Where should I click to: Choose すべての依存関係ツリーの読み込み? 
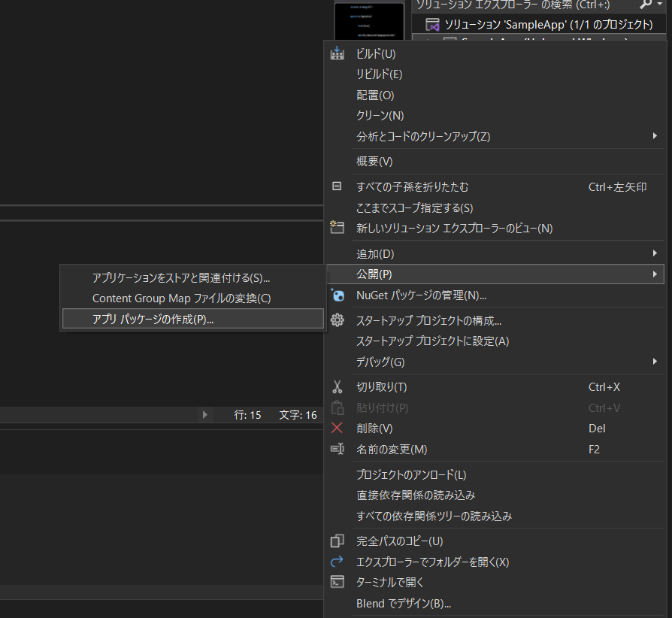495,516
